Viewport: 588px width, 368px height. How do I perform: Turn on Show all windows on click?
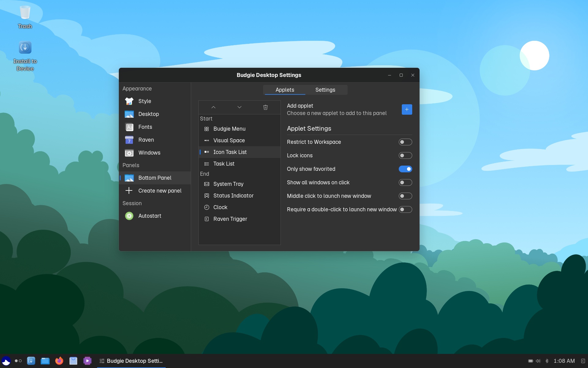coord(405,182)
